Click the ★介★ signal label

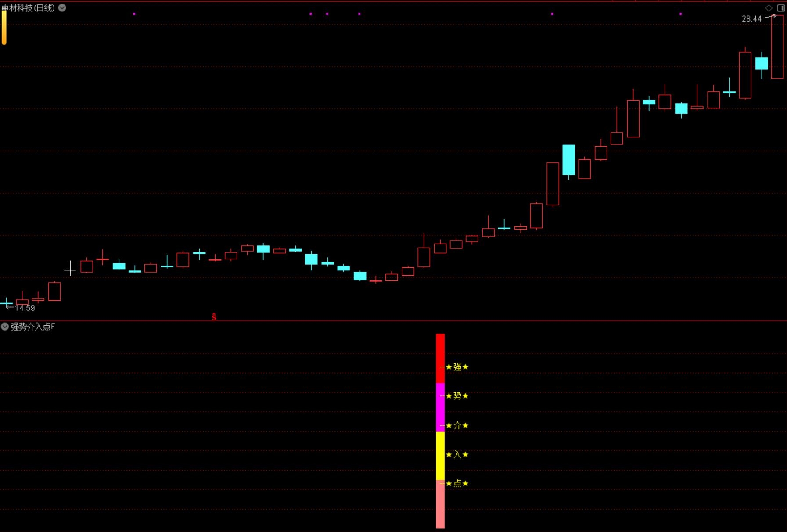pos(457,425)
